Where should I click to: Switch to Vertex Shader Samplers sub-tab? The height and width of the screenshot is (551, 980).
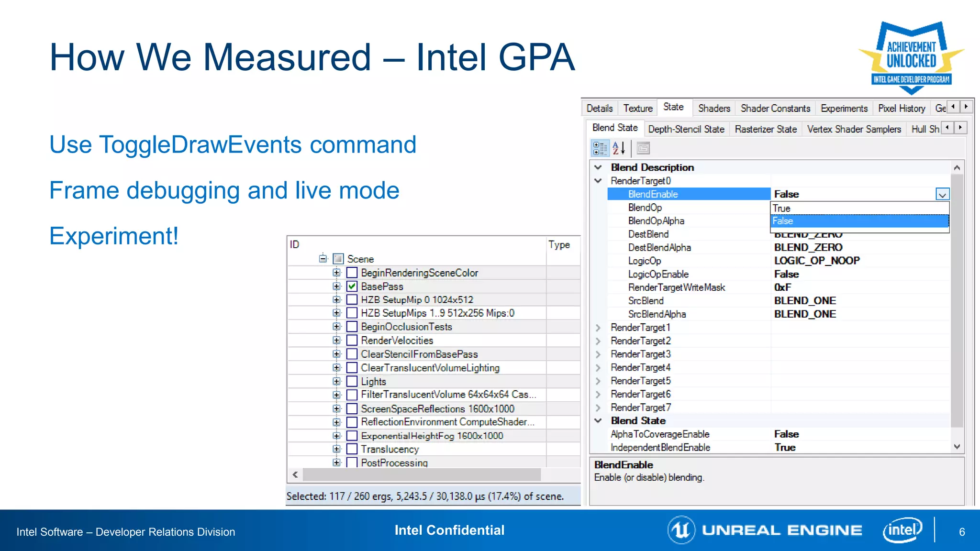point(854,129)
